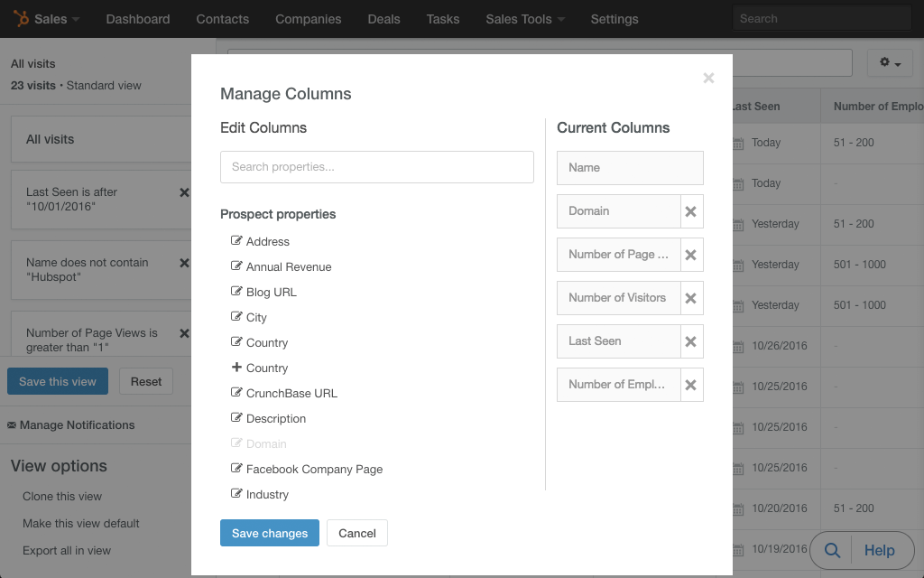Close the Manage Columns dialog
This screenshot has width=924, height=578.
click(708, 79)
